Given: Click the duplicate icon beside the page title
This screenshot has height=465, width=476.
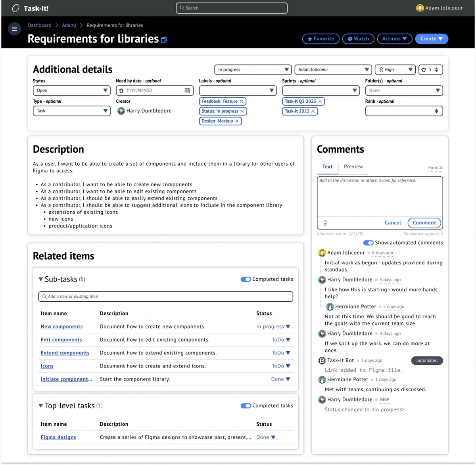Looking at the screenshot, I should [x=163, y=40].
